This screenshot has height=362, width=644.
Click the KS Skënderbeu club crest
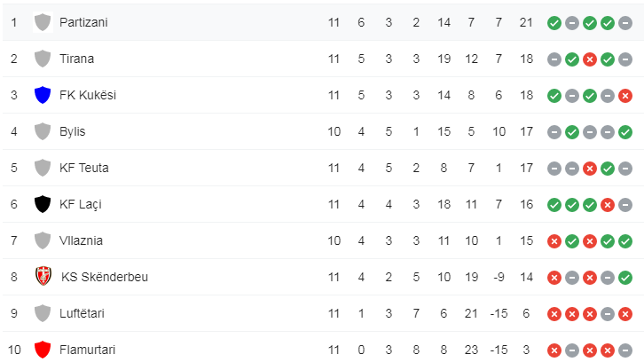tap(43, 277)
